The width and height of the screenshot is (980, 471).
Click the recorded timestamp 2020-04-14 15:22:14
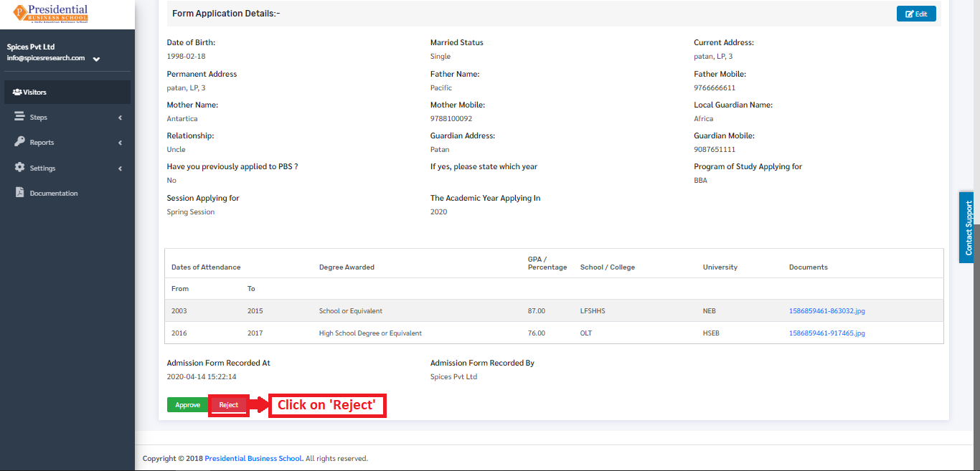(x=202, y=376)
